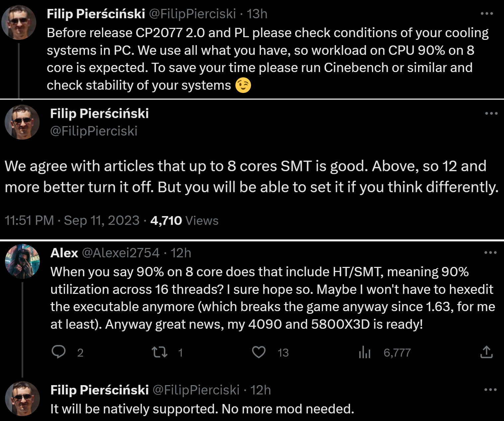Open @FilipPierciski handle under main tweet name
The width and height of the screenshot is (504, 421).
click(94, 131)
